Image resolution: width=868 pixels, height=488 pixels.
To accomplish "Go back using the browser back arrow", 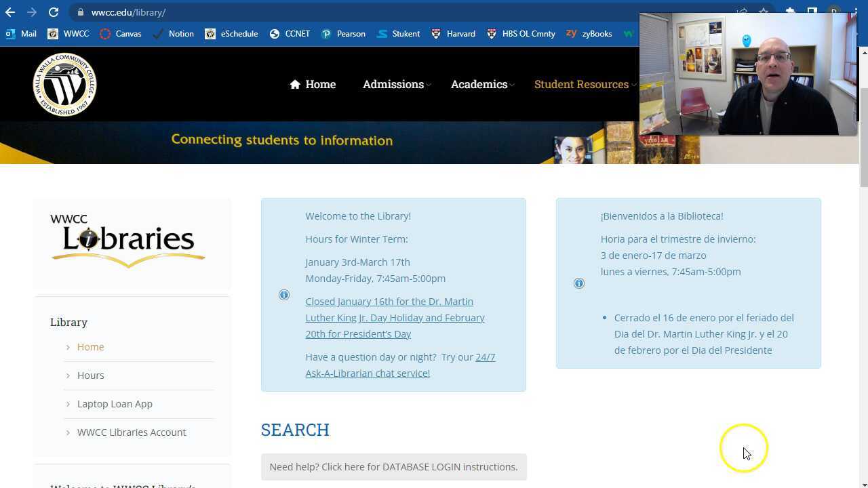I will (x=10, y=12).
